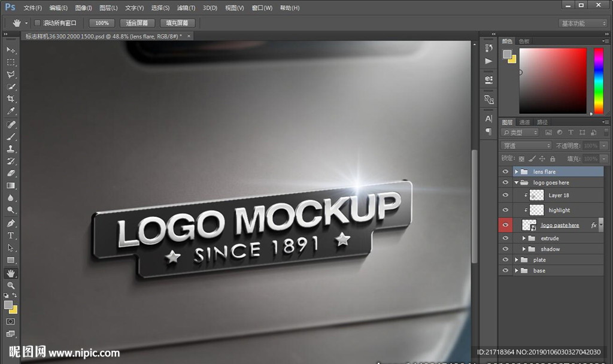Swap foreground and background colors

click(x=14, y=295)
